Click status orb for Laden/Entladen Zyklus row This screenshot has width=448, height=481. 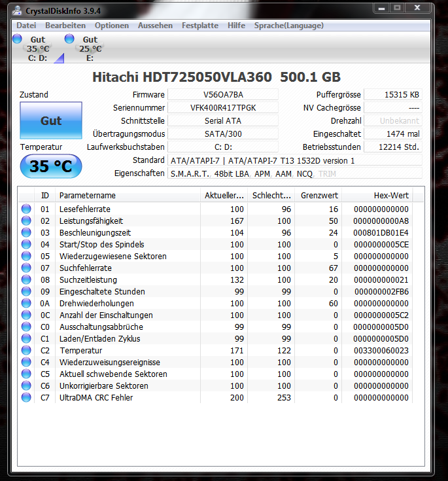coord(26,338)
